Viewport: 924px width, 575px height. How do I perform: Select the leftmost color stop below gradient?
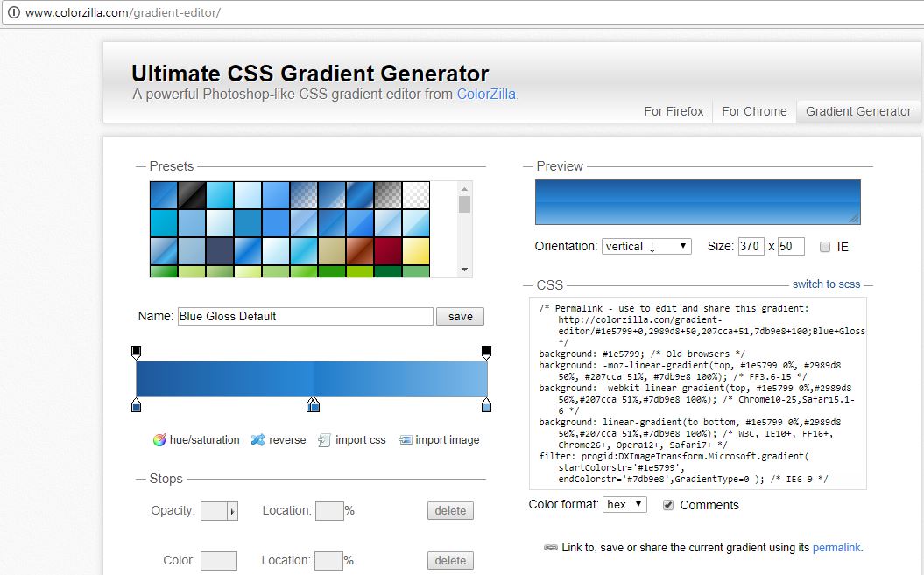point(136,405)
